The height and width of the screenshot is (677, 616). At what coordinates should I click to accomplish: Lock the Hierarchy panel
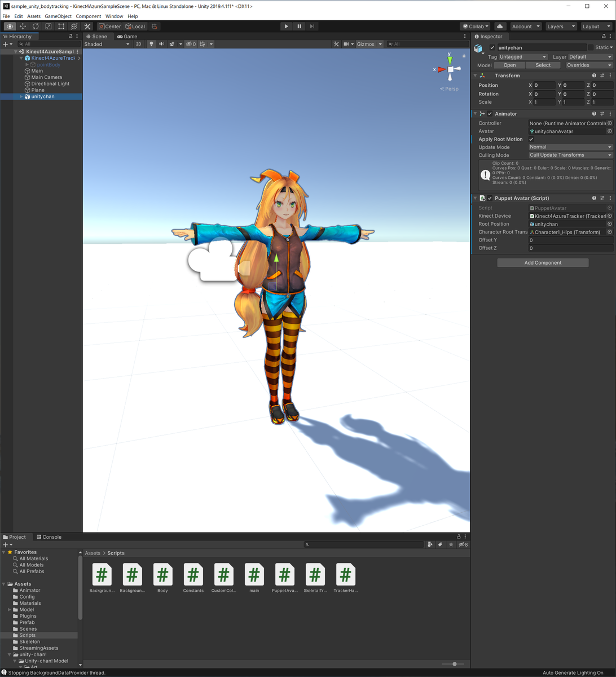(x=71, y=36)
